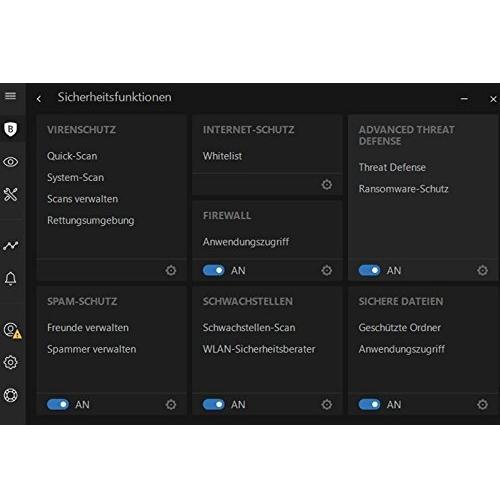Open Internet-Schutz settings gear

[x=327, y=184]
